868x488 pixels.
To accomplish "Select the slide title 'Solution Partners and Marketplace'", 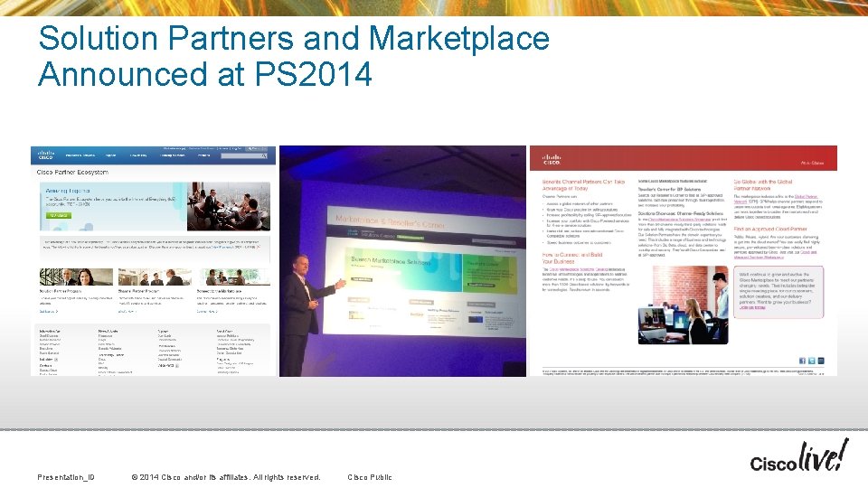I will click(x=293, y=38).
